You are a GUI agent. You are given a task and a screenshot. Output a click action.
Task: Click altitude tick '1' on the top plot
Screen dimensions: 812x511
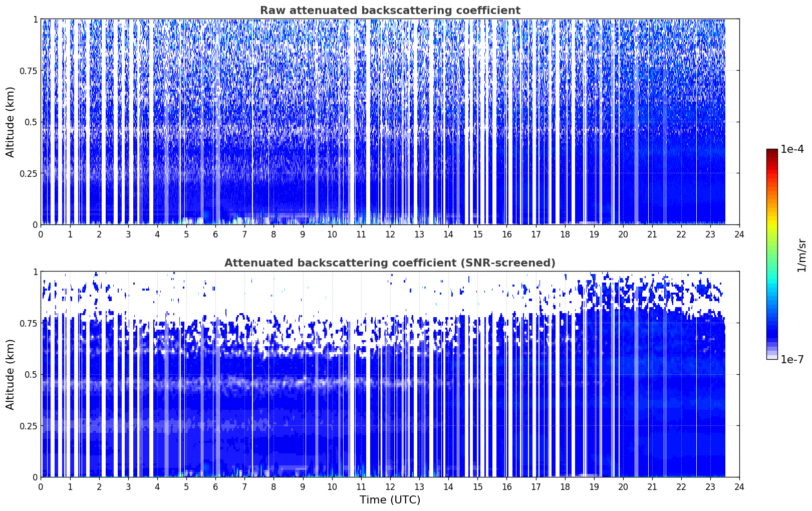(35, 19)
